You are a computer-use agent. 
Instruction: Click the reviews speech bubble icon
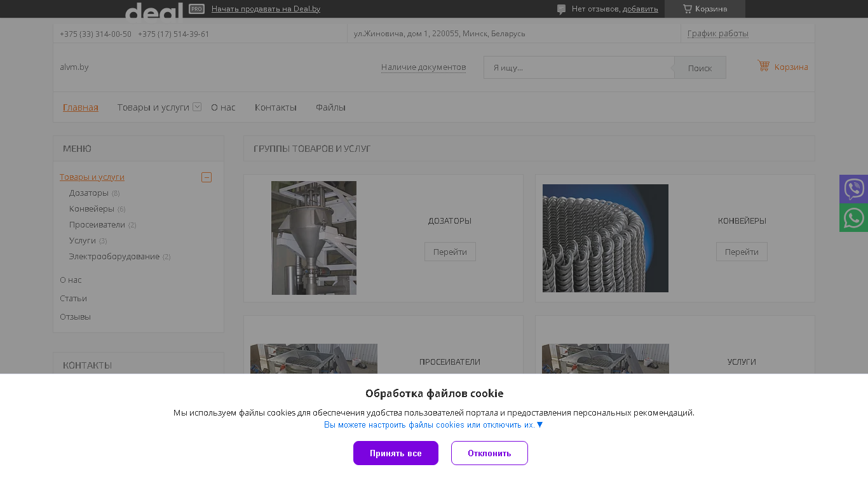(561, 10)
